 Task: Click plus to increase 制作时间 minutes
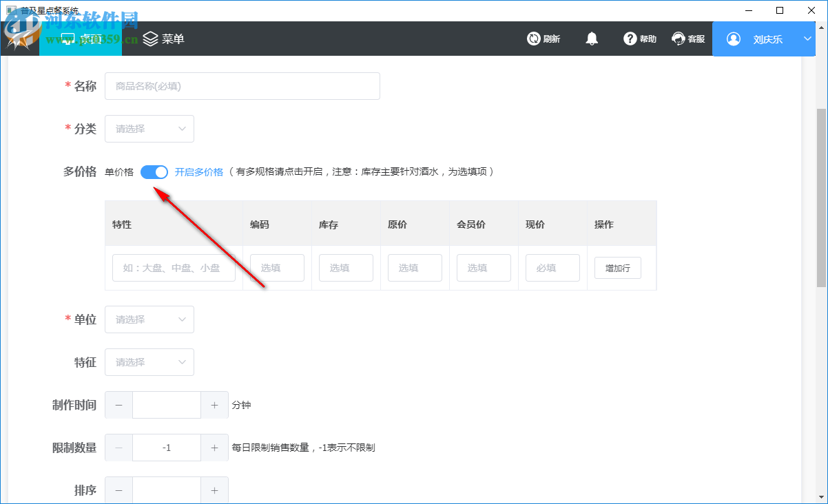[x=214, y=405]
